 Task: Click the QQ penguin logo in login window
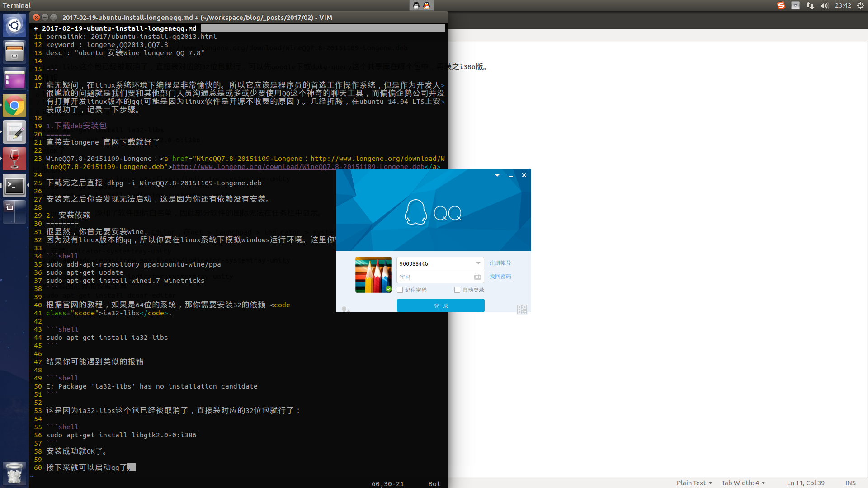pyautogui.click(x=415, y=212)
